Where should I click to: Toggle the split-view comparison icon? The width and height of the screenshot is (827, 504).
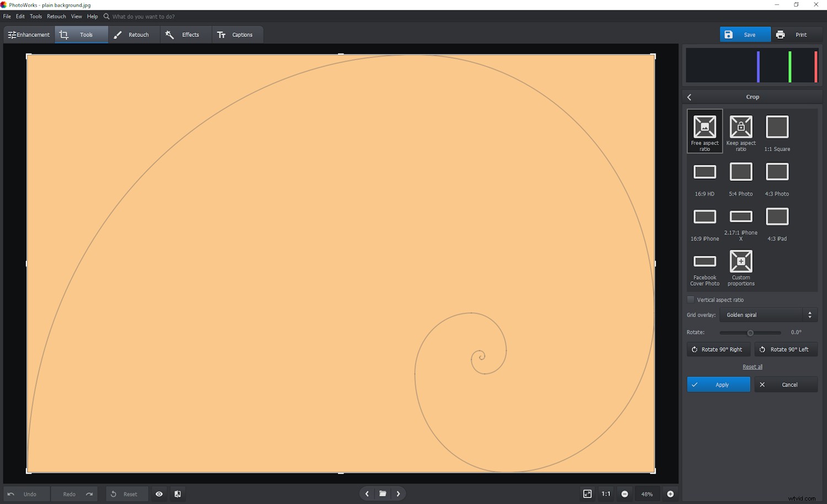[x=178, y=494]
